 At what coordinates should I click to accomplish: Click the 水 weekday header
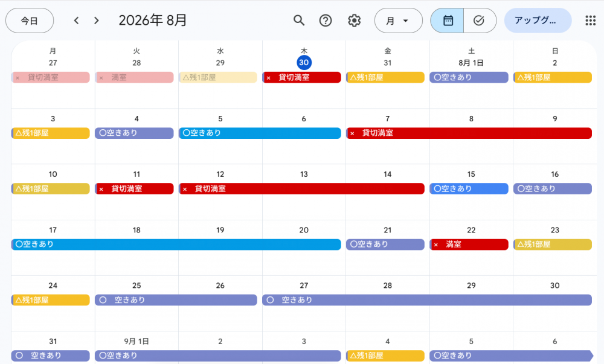coord(220,51)
